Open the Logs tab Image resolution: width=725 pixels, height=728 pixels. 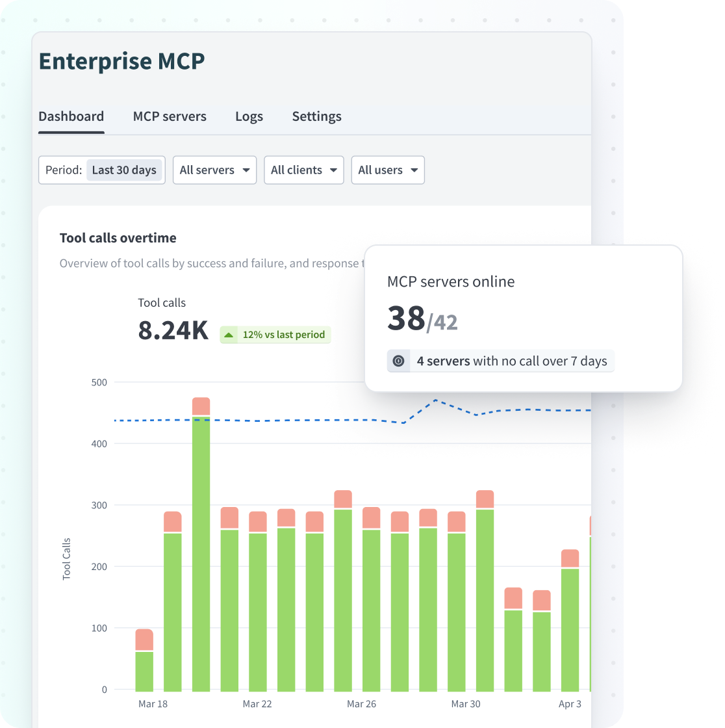249,116
